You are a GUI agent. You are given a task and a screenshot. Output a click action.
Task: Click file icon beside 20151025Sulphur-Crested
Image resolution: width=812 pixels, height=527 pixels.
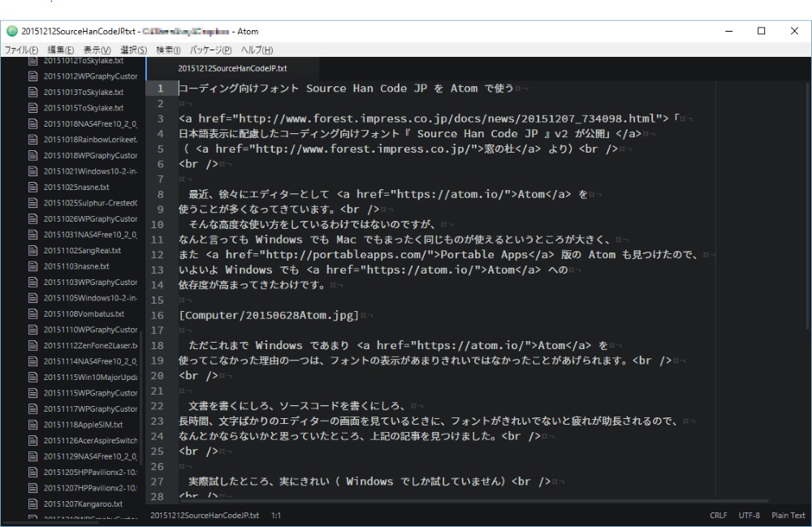tap(33, 203)
